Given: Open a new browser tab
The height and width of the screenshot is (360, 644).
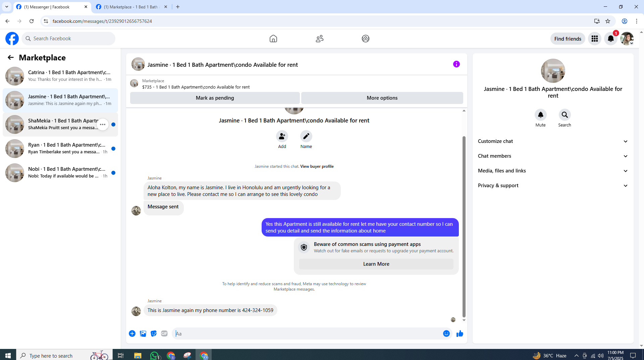Looking at the screenshot, I should 178,7.
